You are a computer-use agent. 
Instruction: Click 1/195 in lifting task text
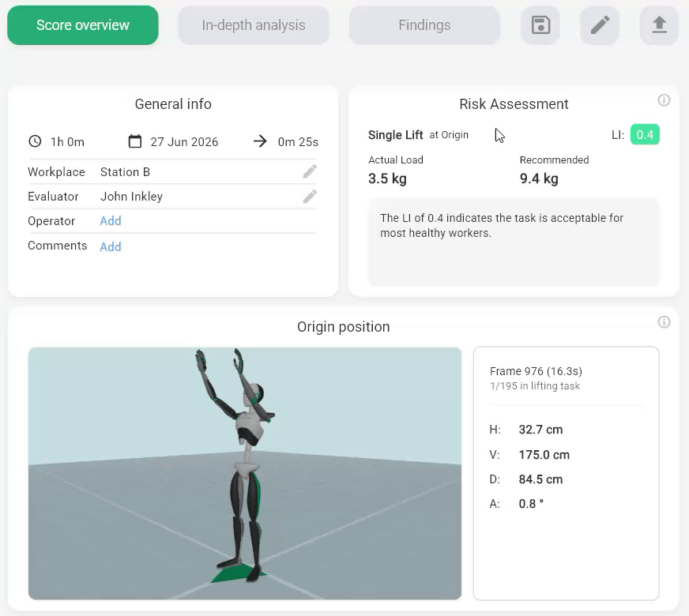[535, 386]
